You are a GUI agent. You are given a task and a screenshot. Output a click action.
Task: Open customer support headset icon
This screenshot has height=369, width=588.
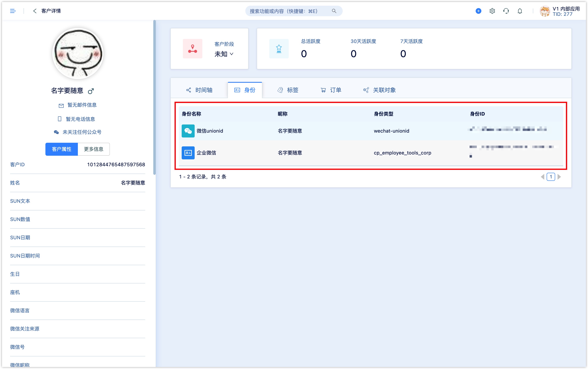tap(506, 11)
